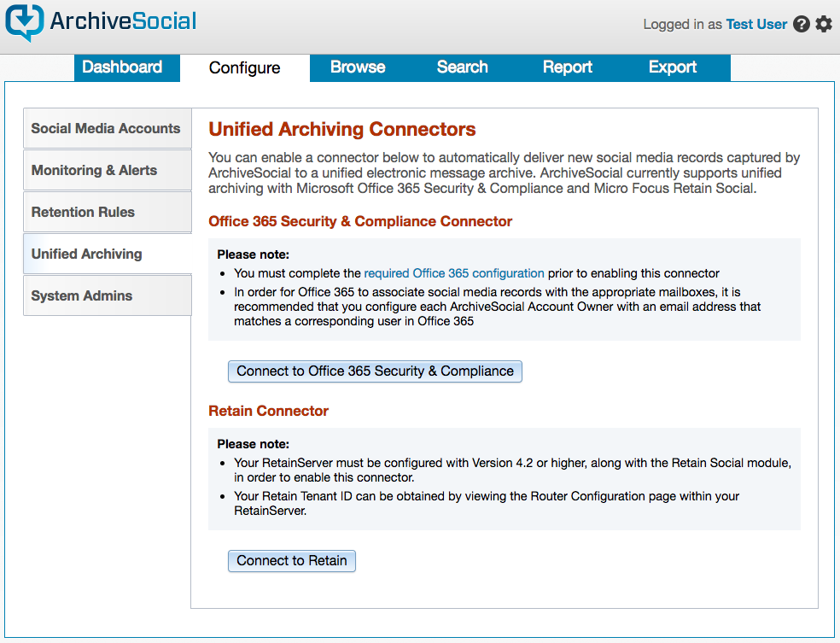Screen dimensions: 840x643
Task: Switch to the Report tab
Action: 568,67
